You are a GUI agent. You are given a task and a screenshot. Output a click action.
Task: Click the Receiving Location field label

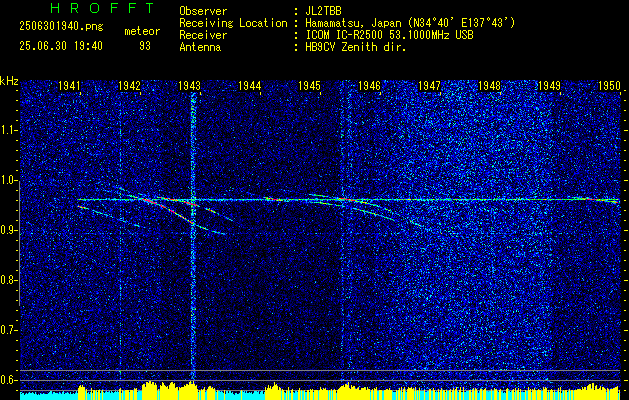[x=233, y=23]
